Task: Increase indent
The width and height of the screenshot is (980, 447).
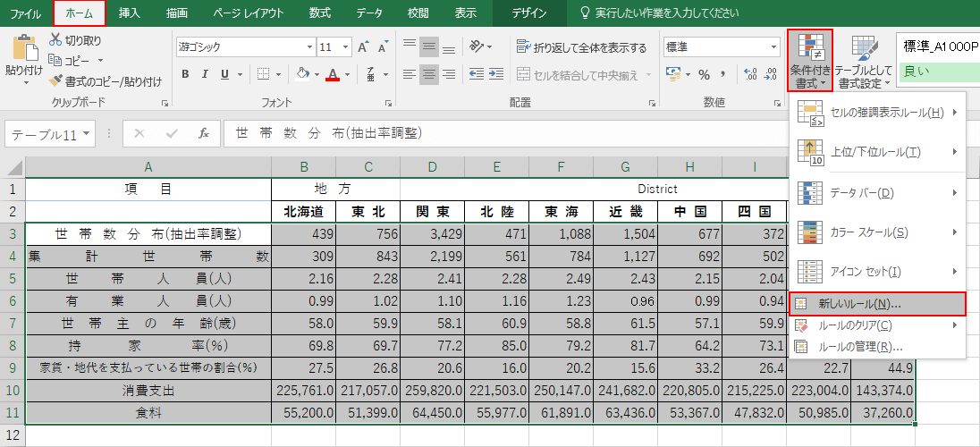Action: [x=496, y=74]
